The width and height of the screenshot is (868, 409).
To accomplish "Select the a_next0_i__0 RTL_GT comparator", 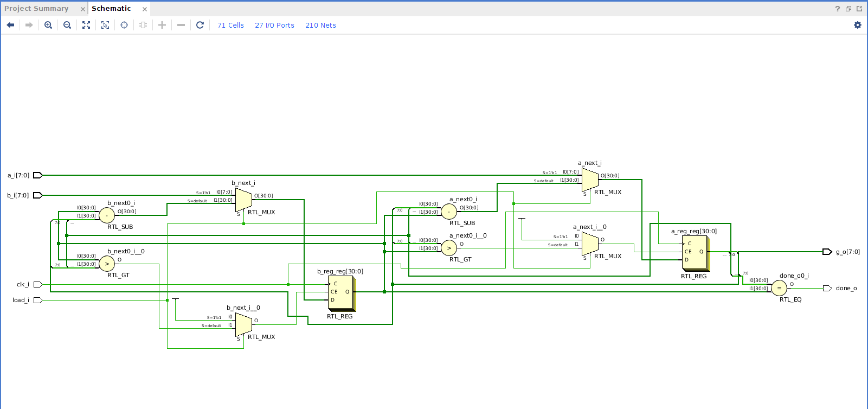I will tap(449, 248).
